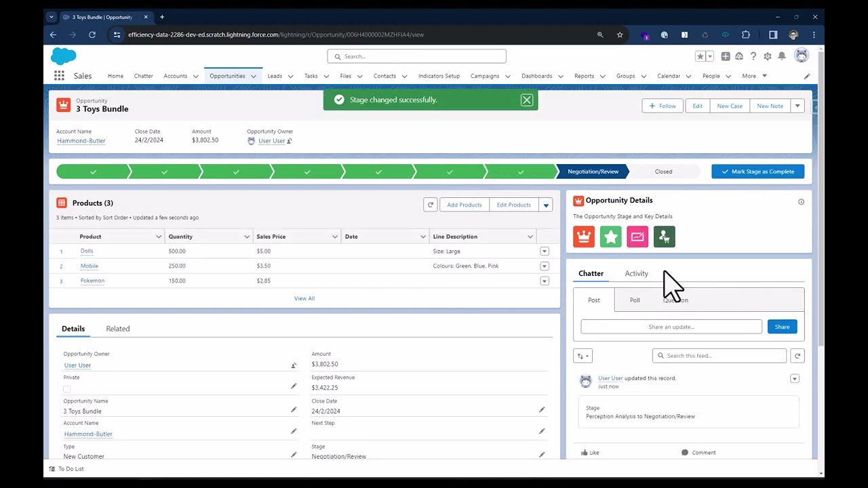Click the dark green person Opportunity Details icon
The width and height of the screenshot is (868, 488).
(x=665, y=237)
